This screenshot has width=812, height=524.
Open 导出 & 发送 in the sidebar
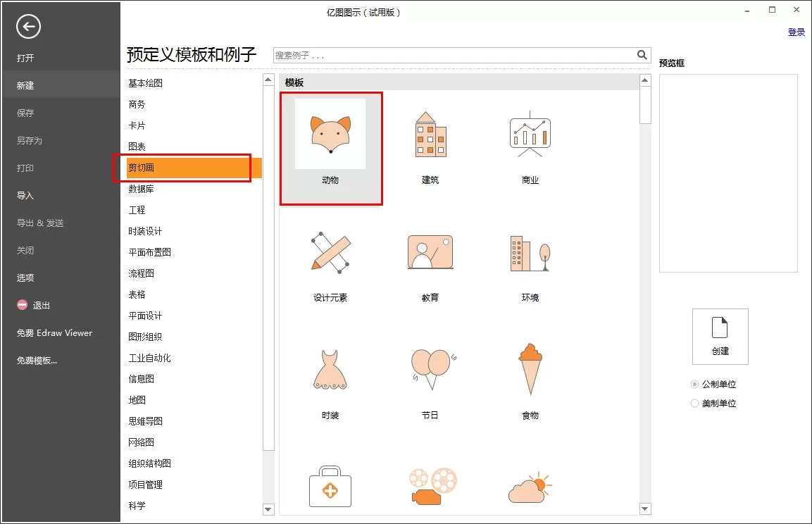pos(40,223)
